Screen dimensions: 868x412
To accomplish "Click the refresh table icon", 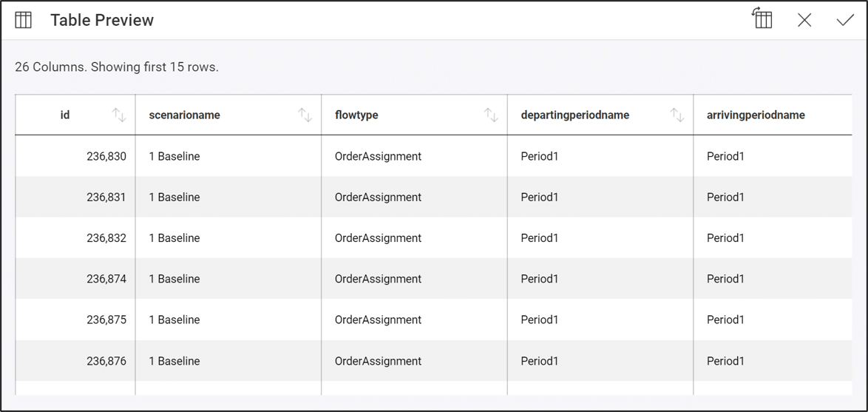I will tap(762, 18).
